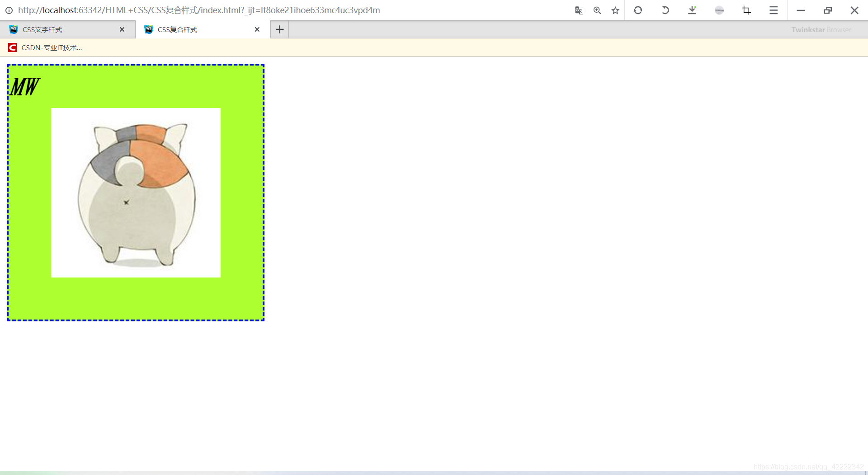Click the WebStorm favicon on CSS文字样式 tab
This screenshot has width=868, height=475.
(x=14, y=29)
